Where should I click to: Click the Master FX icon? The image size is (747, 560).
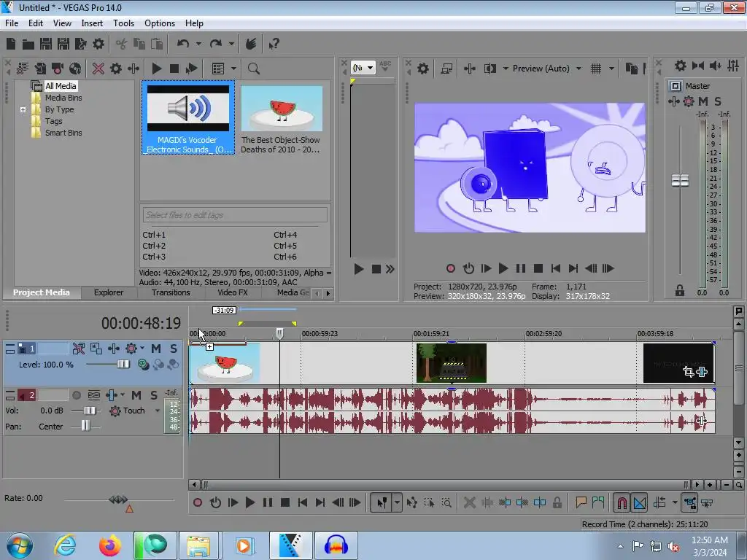point(673,101)
